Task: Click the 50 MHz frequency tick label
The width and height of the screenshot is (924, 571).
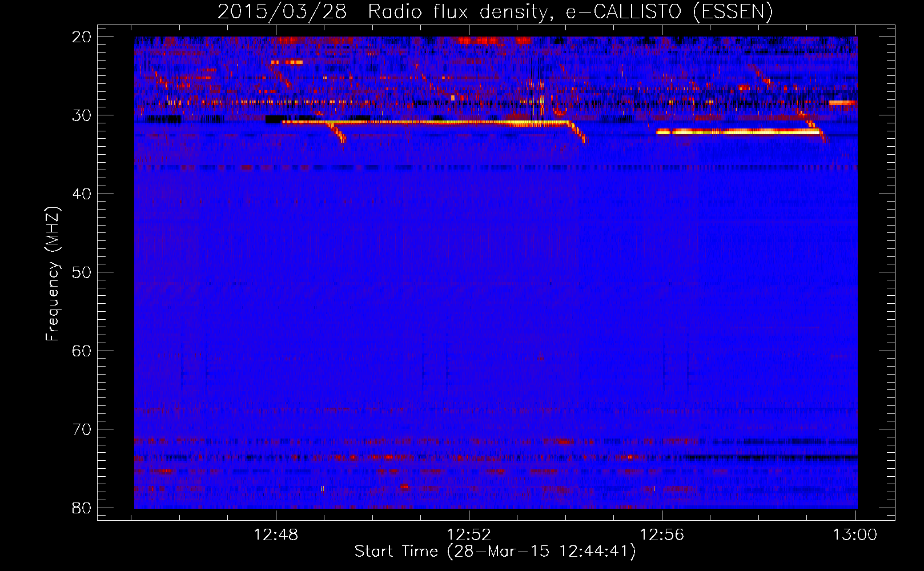Action: (x=82, y=272)
